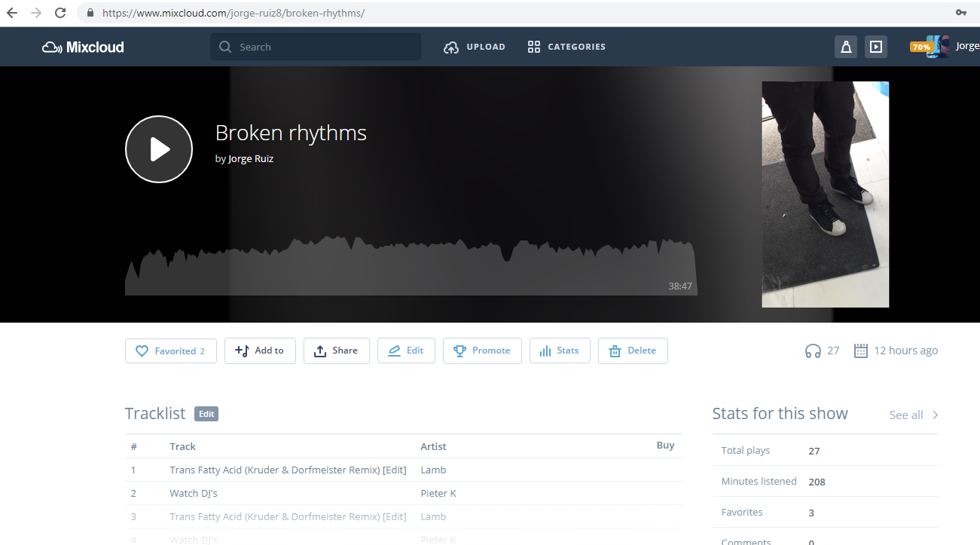The height and width of the screenshot is (545, 980).
Task: Delete the show with Delete button
Action: click(633, 351)
